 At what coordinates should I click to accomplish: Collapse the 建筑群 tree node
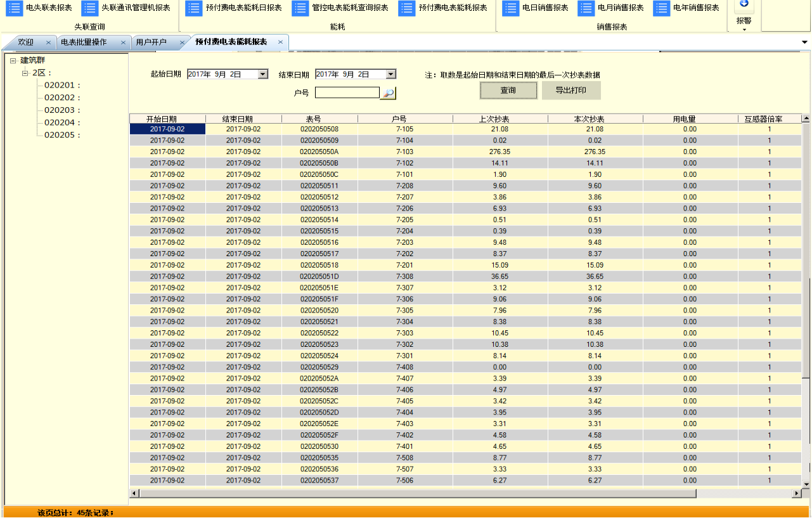pyautogui.click(x=13, y=61)
